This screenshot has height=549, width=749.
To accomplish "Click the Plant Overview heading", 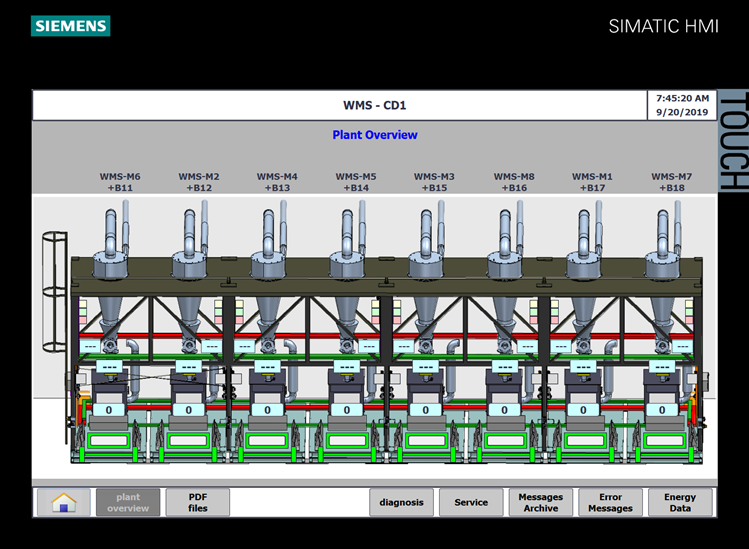I will [375, 135].
